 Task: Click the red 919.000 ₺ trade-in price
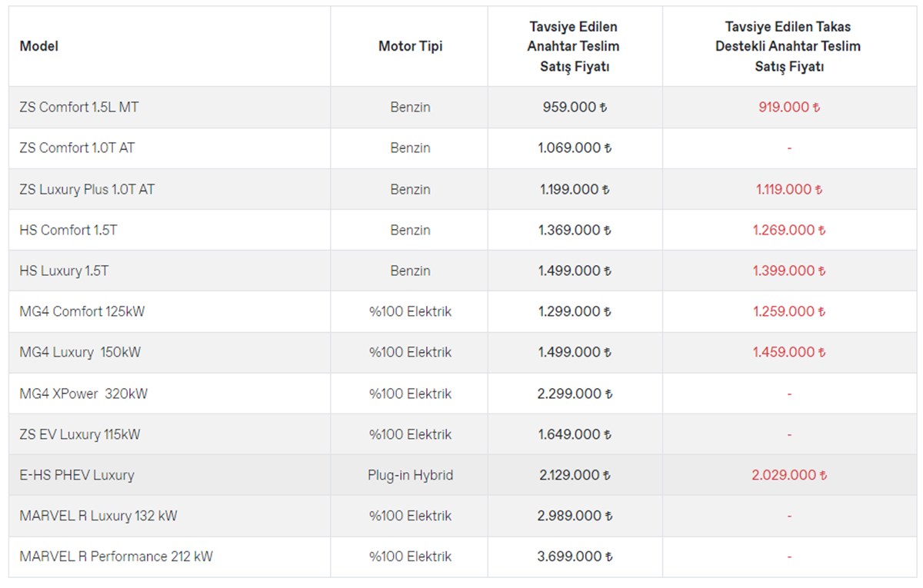[x=788, y=108]
